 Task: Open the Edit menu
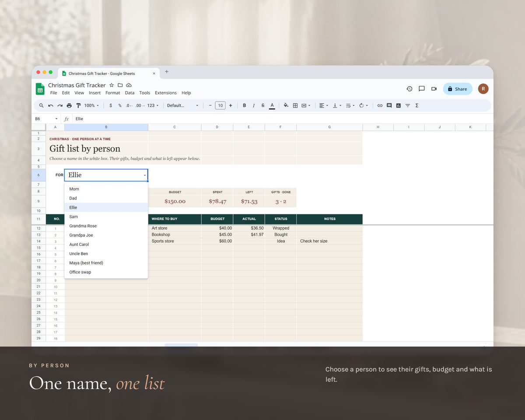[x=66, y=93]
